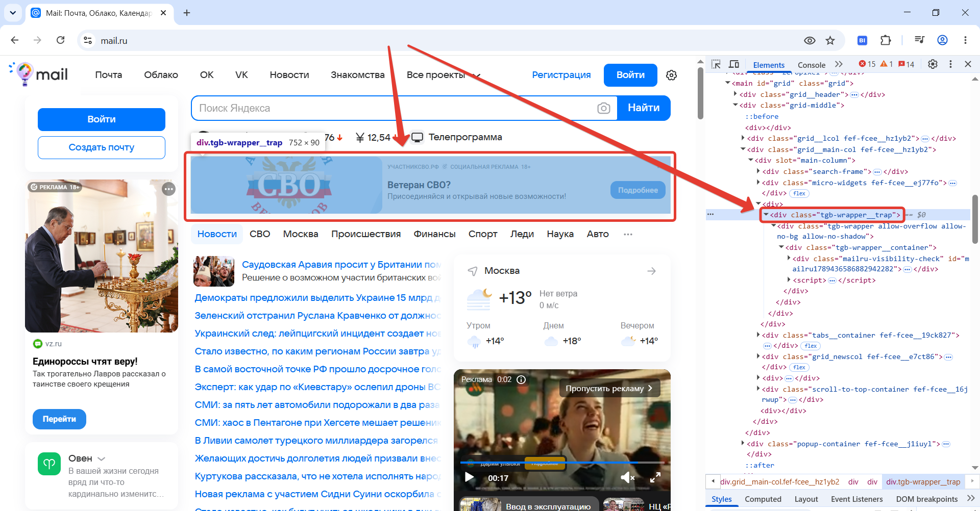
Task: Click Создать почту button
Action: click(102, 147)
